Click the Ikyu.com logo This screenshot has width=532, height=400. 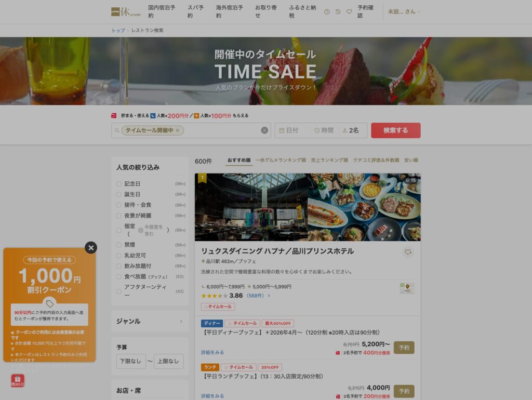click(x=125, y=11)
